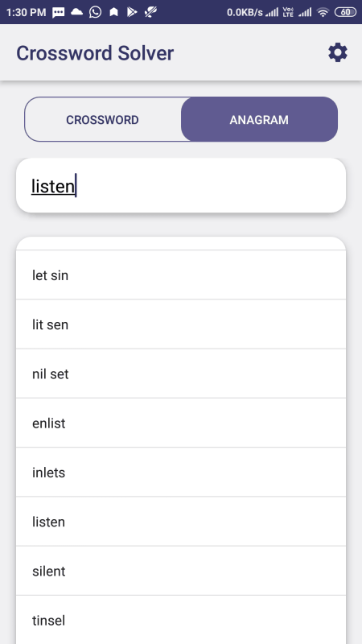Tap the battery indicator icon
Viewport: 362px width, 644px height.
(346, 12)
